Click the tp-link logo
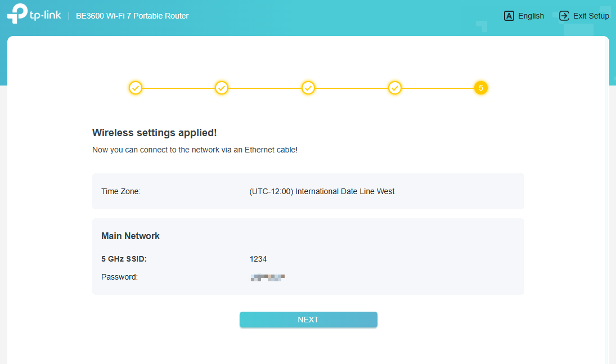This screenshot has height=364, width=616. click(x=34, y=15)
